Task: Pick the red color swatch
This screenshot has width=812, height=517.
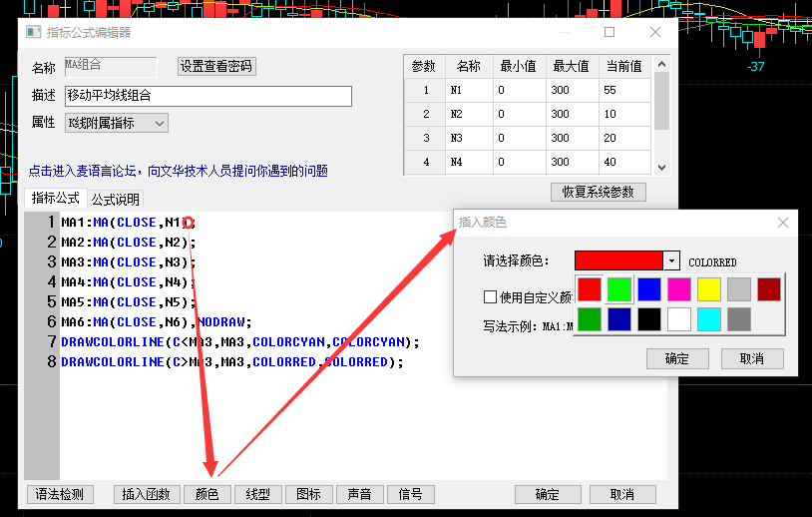Action: (590, 289)
